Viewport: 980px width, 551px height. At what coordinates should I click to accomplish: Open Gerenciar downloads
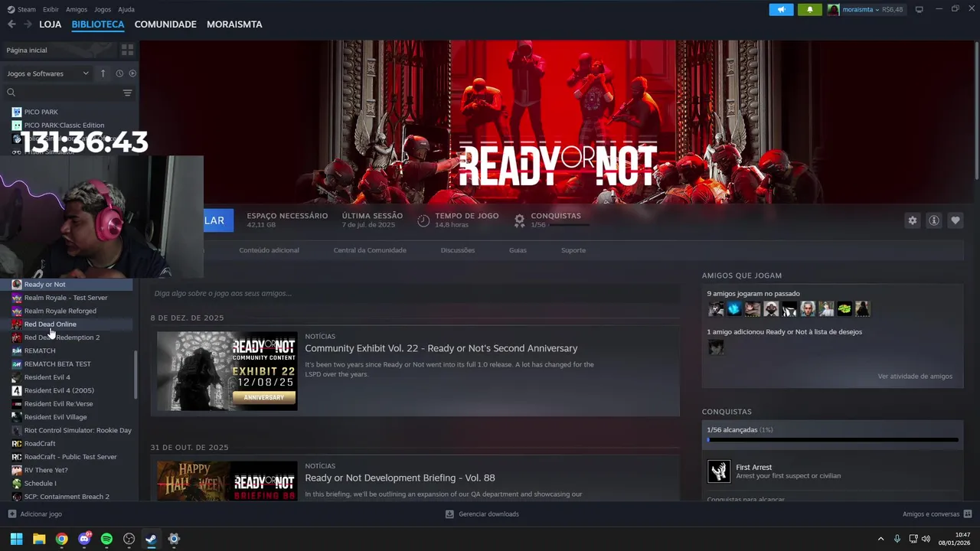pyautogui.click(x=482, y=514)
